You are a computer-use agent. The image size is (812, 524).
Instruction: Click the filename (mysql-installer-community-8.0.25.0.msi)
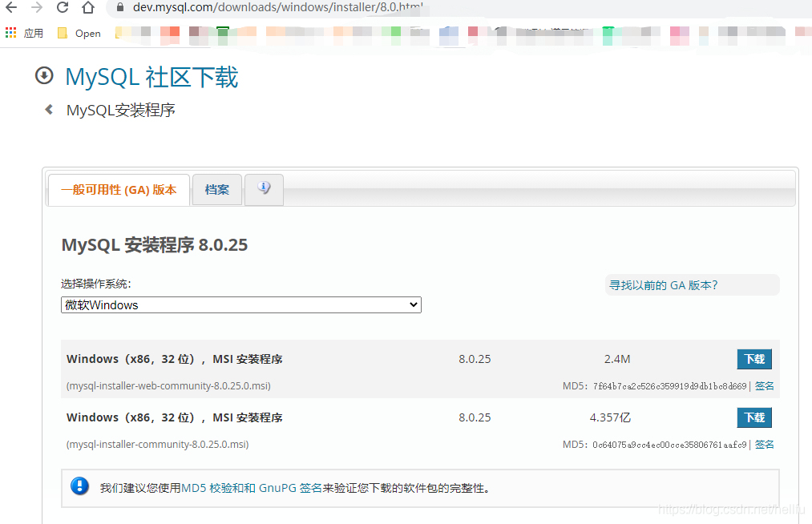pos(157,444)
